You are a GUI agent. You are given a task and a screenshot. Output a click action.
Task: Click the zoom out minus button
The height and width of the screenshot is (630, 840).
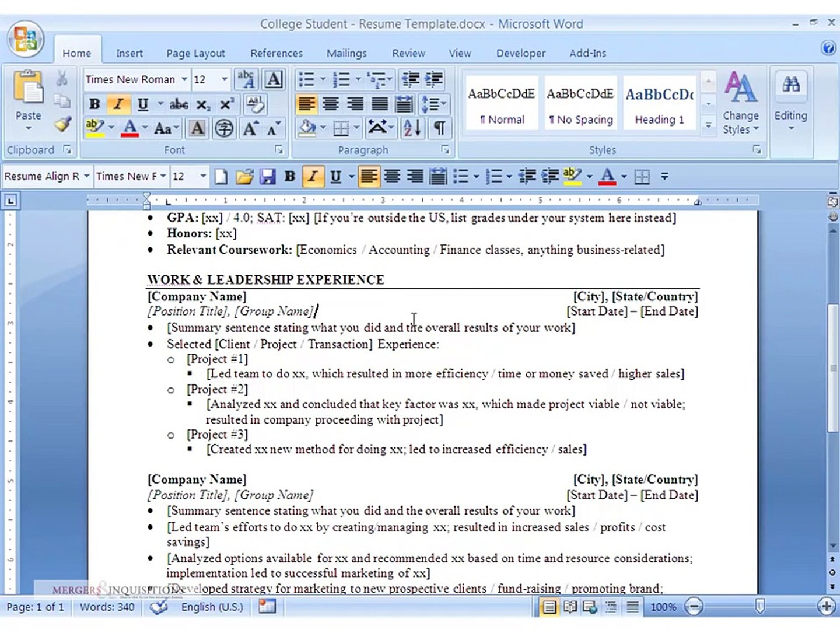pyautogui.click(x=694, y=607)
